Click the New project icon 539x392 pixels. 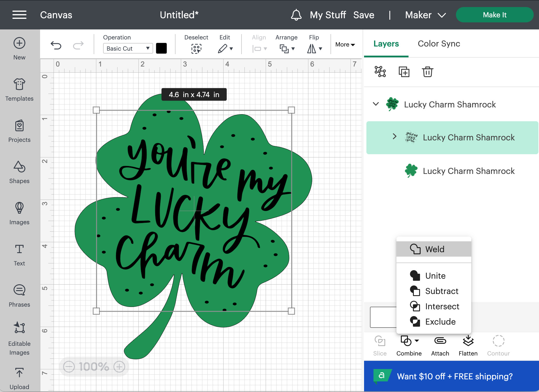[19, 43]
